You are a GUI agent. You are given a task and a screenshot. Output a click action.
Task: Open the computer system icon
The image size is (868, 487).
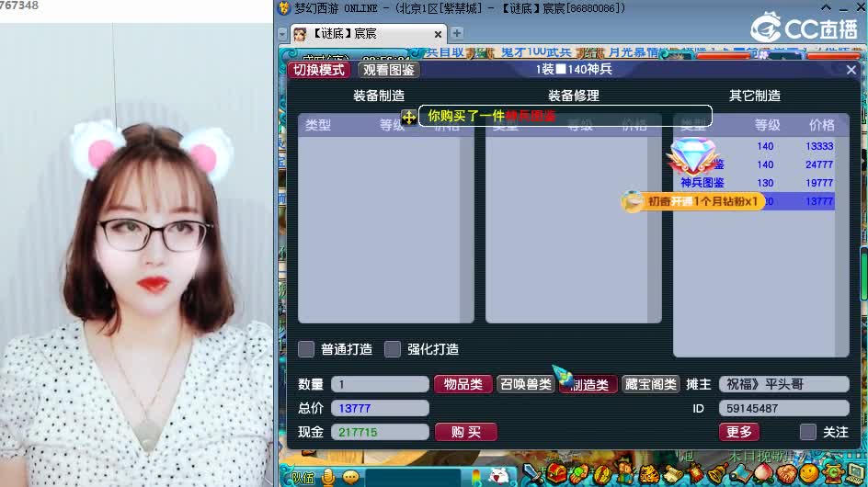[855, 475]
